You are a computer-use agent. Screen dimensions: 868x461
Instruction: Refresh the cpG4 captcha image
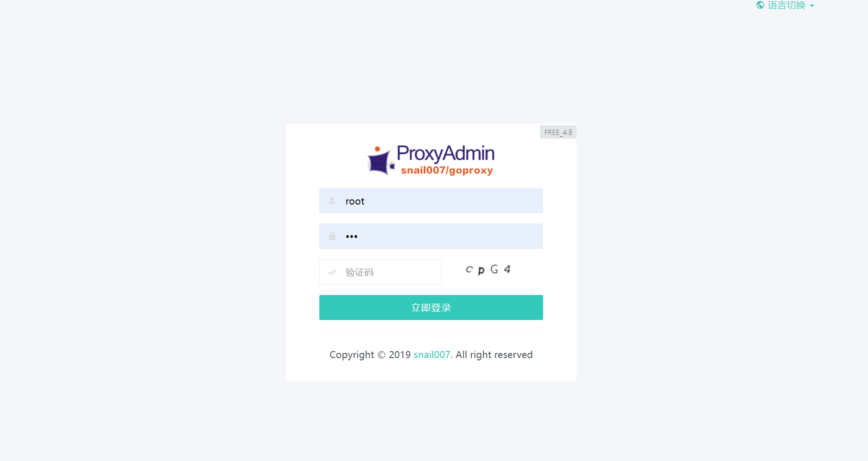[x=488, y=269]
